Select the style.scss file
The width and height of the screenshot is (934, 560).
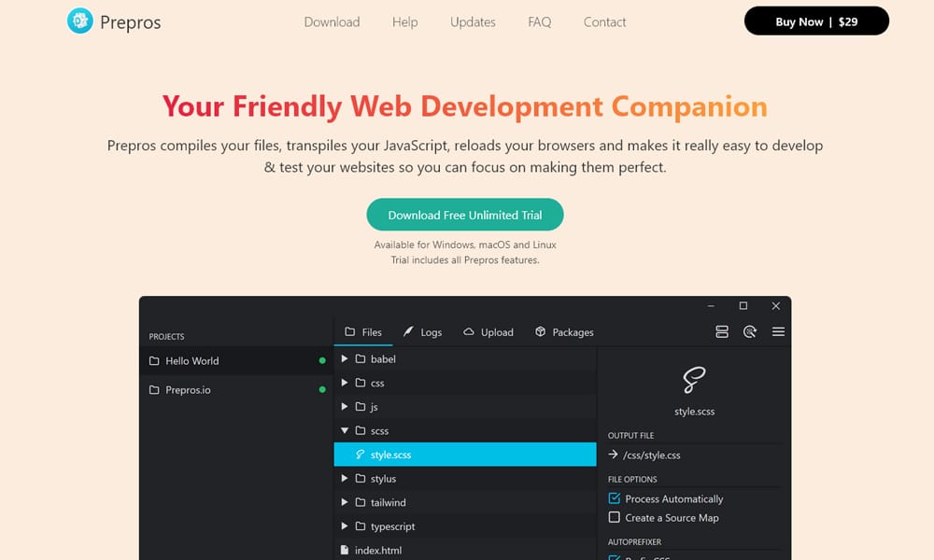[390, 455]
